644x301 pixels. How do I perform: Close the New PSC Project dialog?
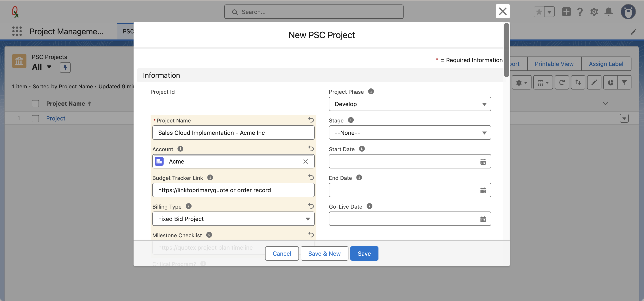tap(503, 11)
